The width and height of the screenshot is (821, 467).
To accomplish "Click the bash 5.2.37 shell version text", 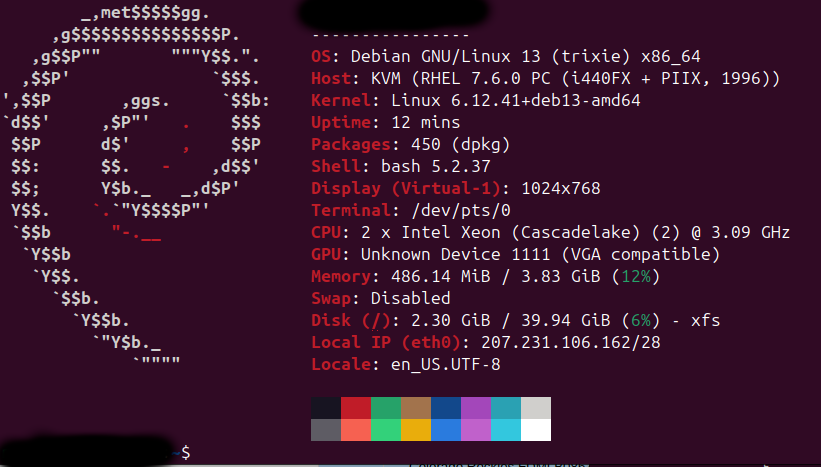I will (x=436, y=166).
